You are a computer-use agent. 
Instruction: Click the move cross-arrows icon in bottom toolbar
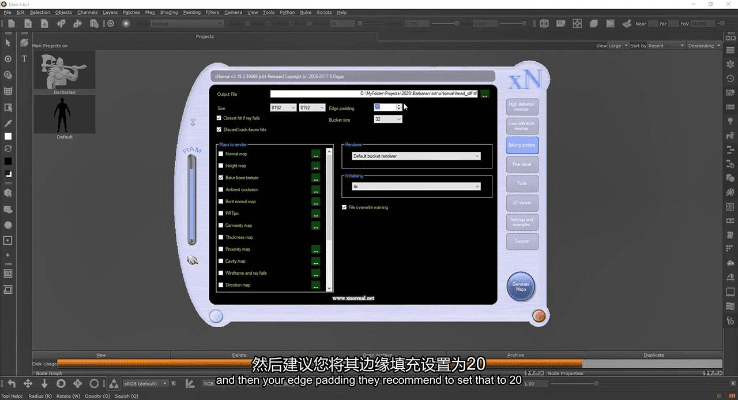[x=28, y=384]
